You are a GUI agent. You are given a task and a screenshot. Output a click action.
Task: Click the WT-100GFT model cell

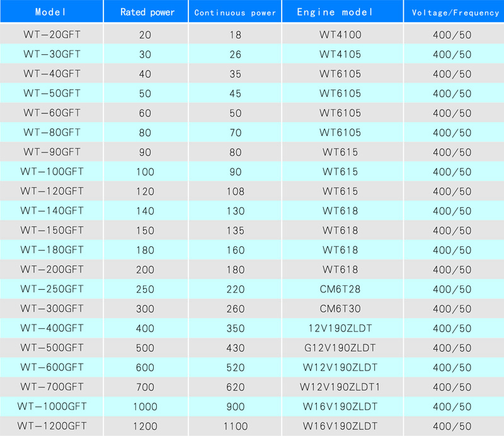point(52,171)
